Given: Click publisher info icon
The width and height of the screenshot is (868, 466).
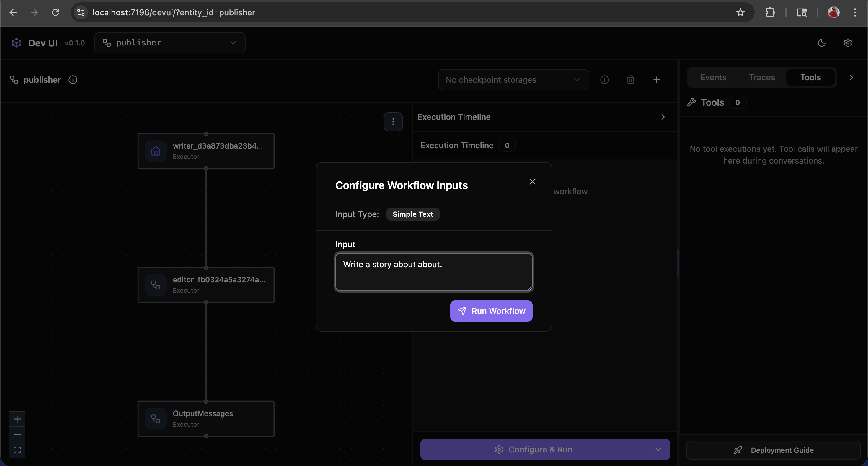Looking at the screenshot, I should (x=73, y=80).
